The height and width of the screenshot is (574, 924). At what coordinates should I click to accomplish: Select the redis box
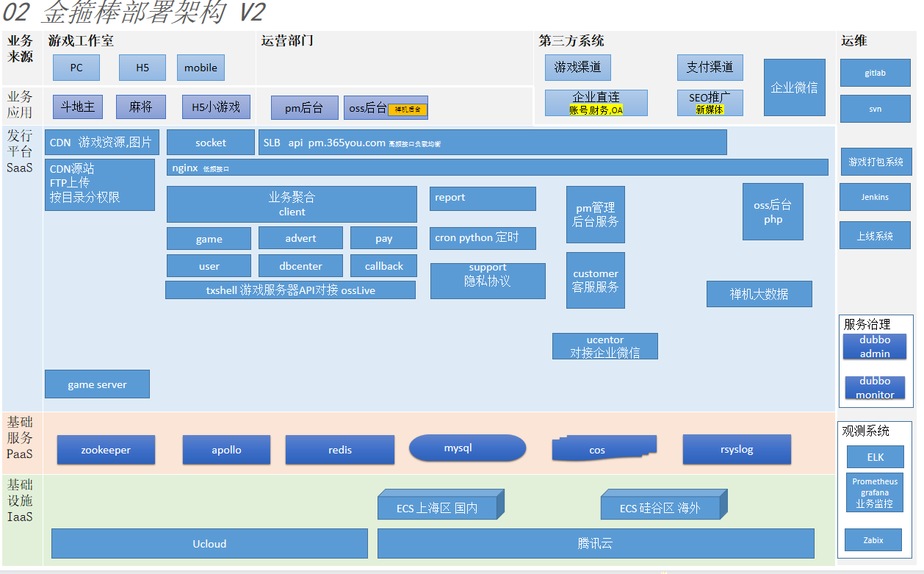click(340, 450)
